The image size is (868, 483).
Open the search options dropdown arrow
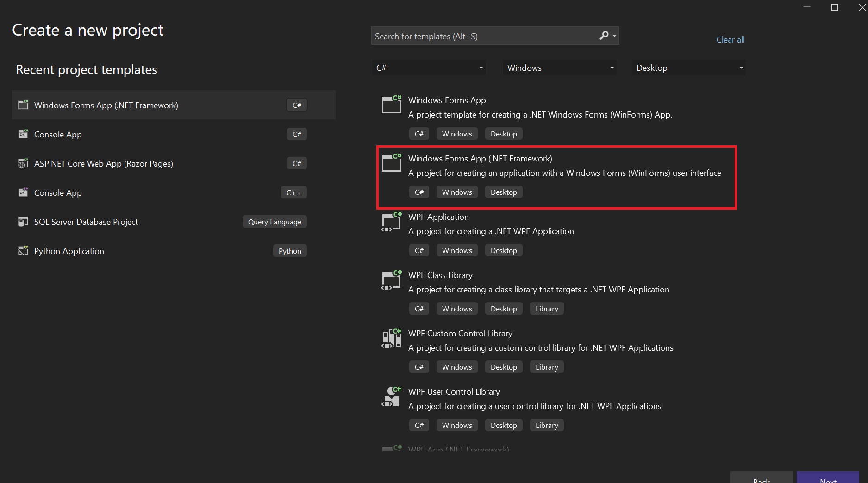[x=614, y=36]
